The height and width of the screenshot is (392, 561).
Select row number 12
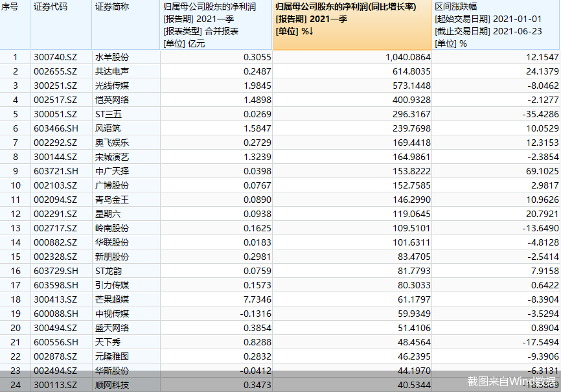(16, 214)
